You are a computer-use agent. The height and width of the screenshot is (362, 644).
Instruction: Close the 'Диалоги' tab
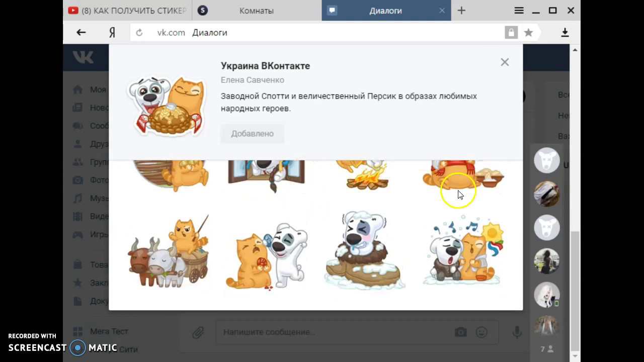442,11
